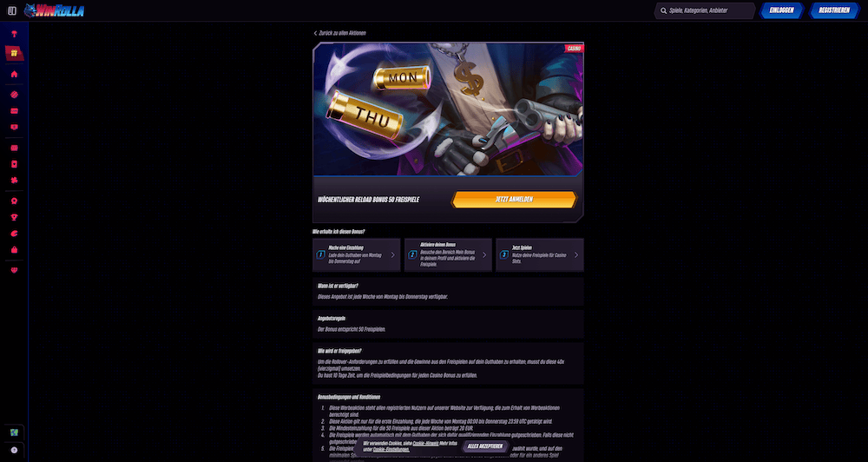Go to the home icon in sidebar

pyautogui.click(x=15, y=74)
